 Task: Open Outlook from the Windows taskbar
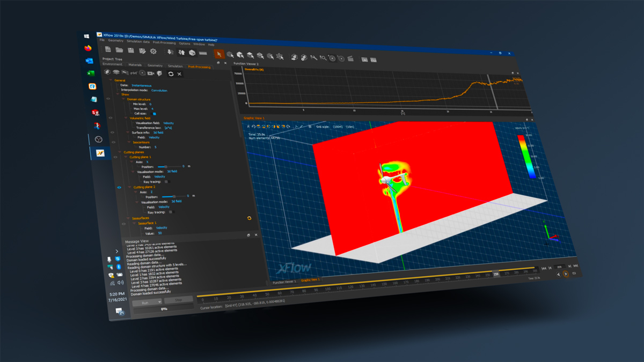[x=90, y=61]
